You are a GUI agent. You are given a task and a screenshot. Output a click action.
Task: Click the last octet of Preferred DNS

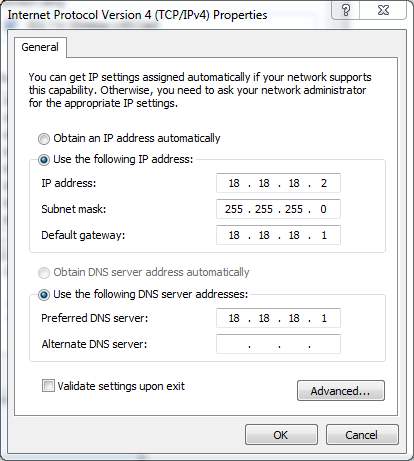(324, 318)
